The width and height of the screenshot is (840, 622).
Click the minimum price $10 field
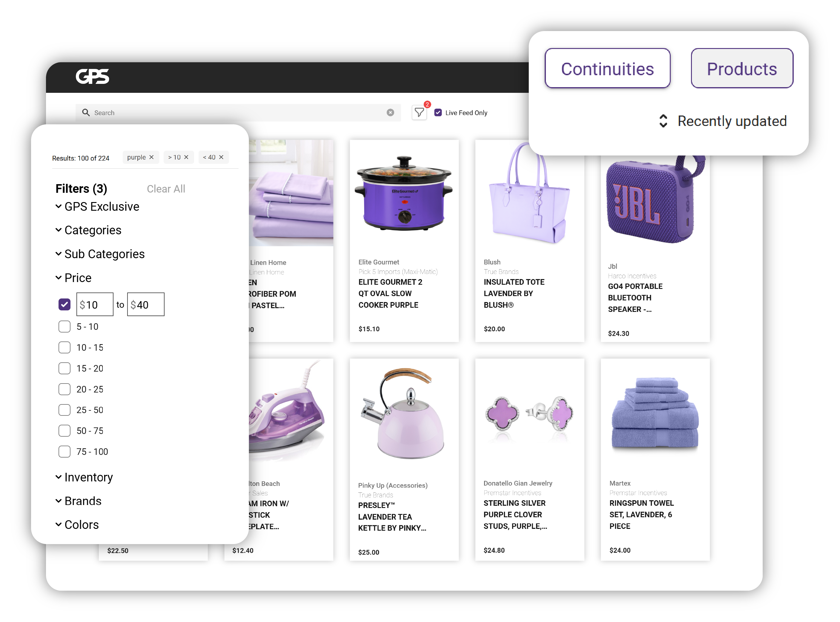95,305
